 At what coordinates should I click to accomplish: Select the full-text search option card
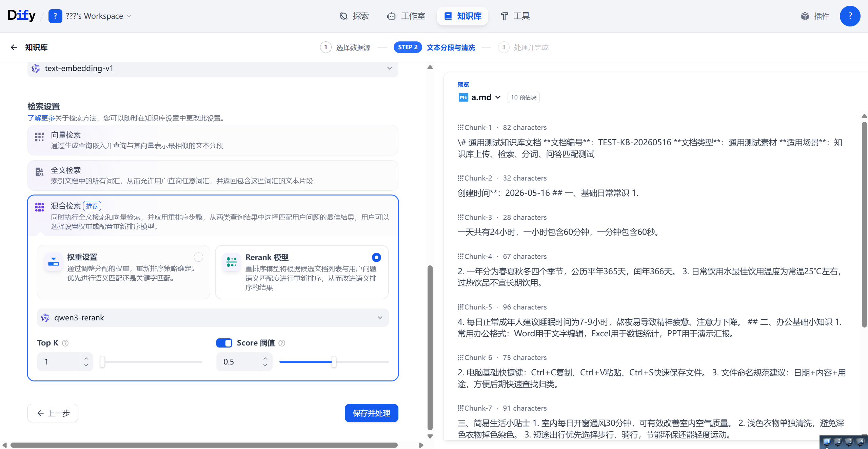click(x=213, y=175)
